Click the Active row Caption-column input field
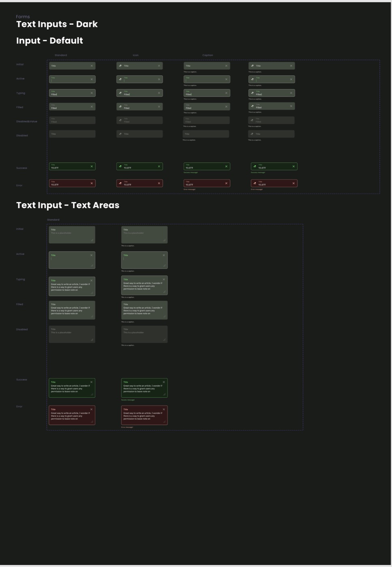Image resolution: width=392 pixels, height=567 pixels. point(207,79)
